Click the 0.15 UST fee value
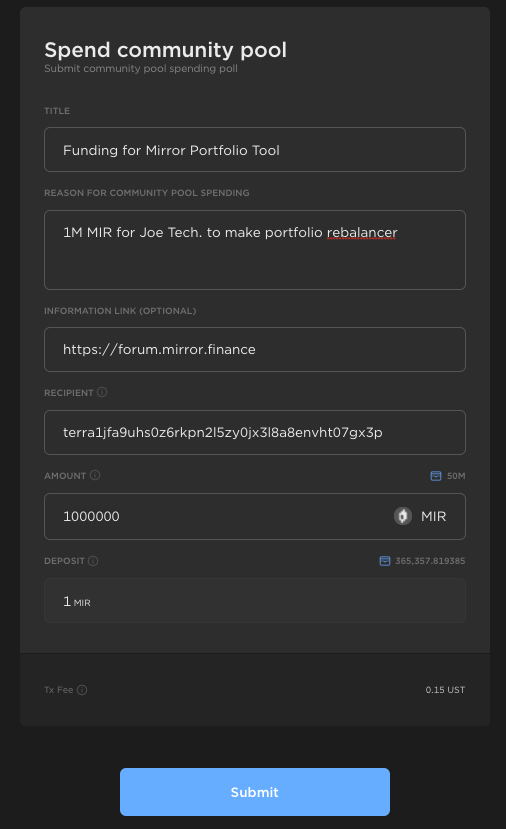This screenshot has height=829, width=506. pyautogui.click(x=445, y=690)
